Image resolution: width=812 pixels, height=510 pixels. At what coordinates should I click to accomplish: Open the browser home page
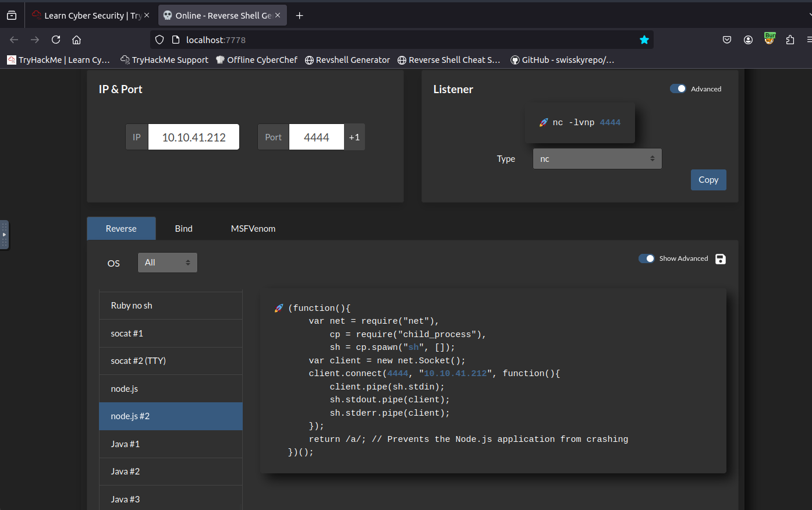coord(76,40)
